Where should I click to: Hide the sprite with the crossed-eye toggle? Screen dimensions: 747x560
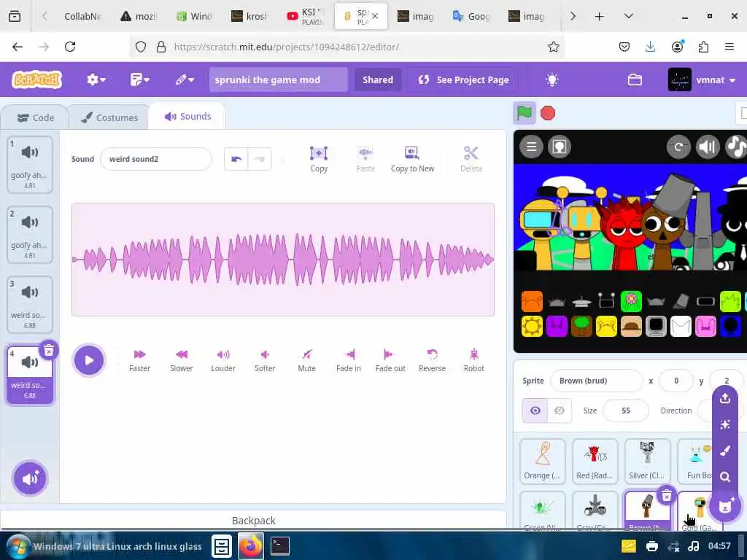[x=560, y=411]
